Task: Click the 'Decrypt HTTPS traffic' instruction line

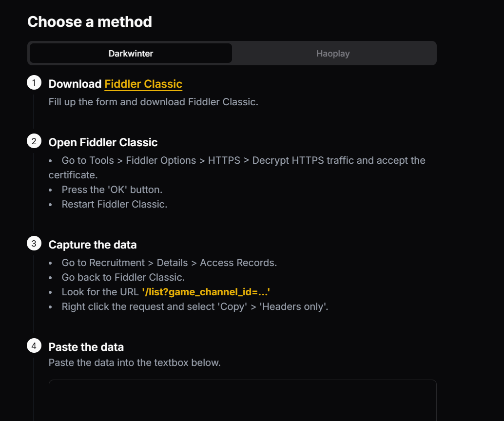Action: click(237, 168)
